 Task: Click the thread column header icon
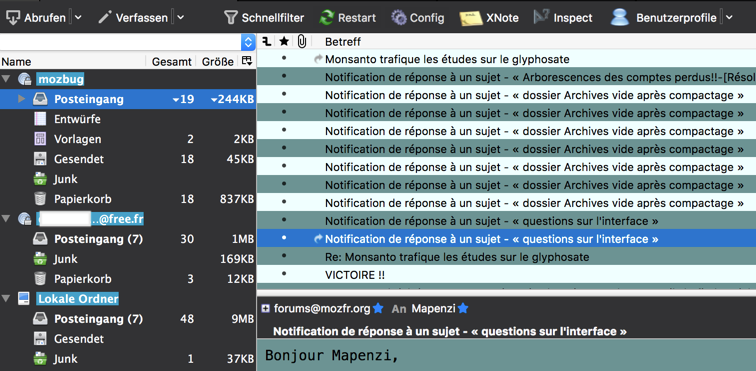266,42
